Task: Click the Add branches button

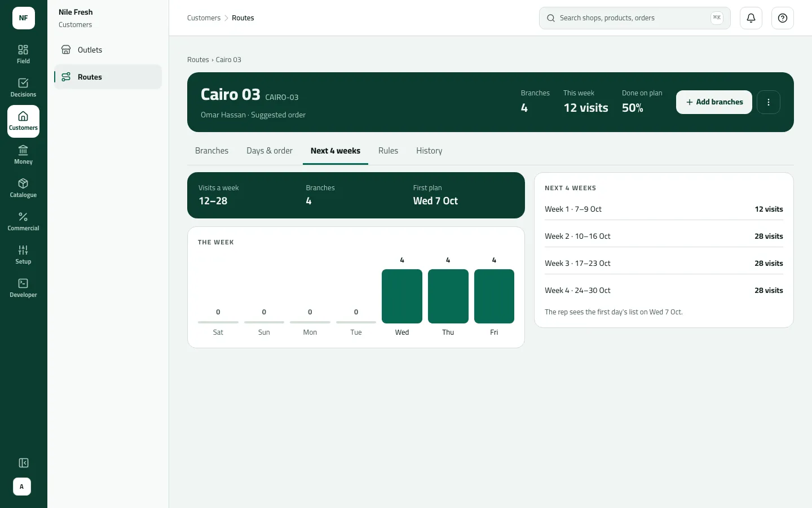Action: click(714, 102)
